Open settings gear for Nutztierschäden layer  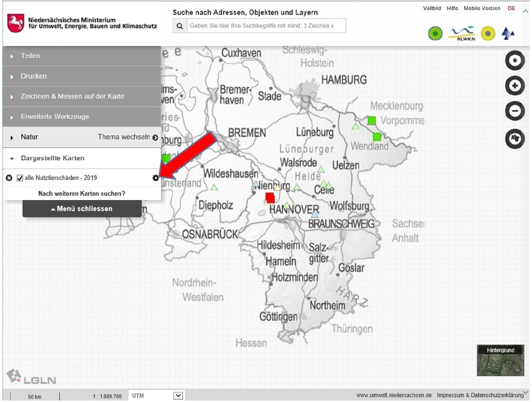tap(156, 178)
